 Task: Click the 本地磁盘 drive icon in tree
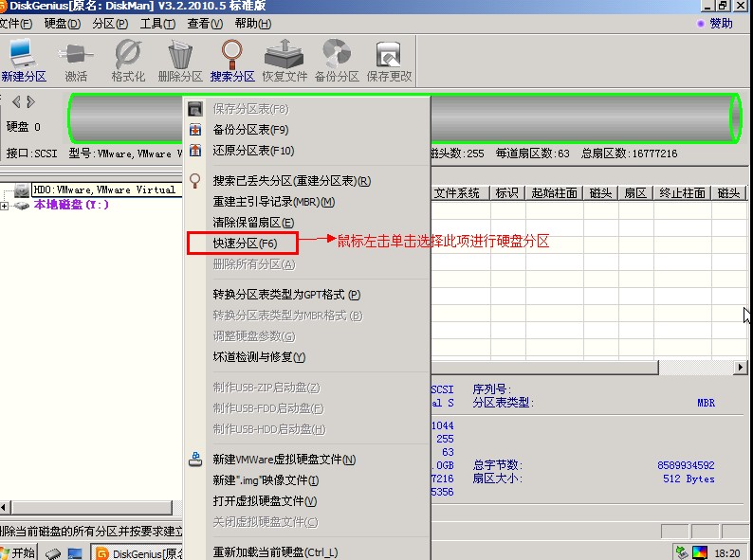[21, 206]
